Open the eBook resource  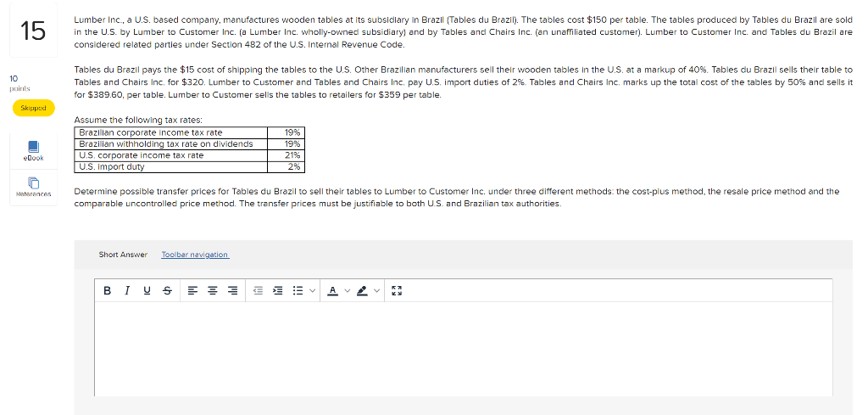coord(33,151)
